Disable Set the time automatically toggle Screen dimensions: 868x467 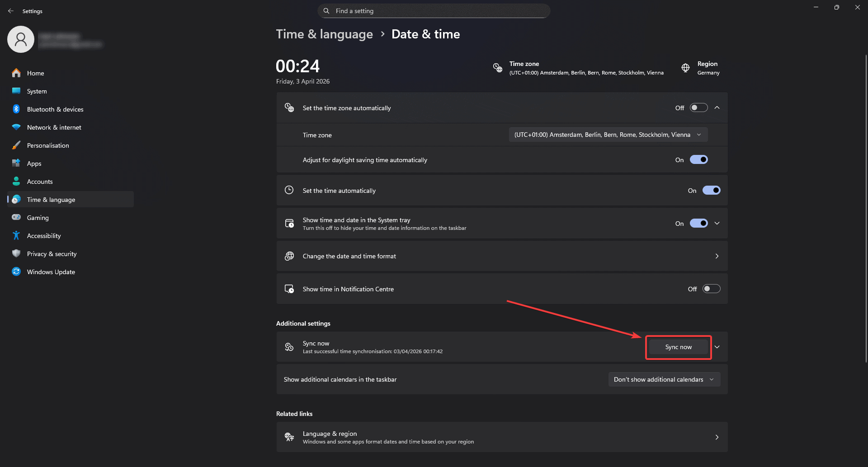(712, 190)
